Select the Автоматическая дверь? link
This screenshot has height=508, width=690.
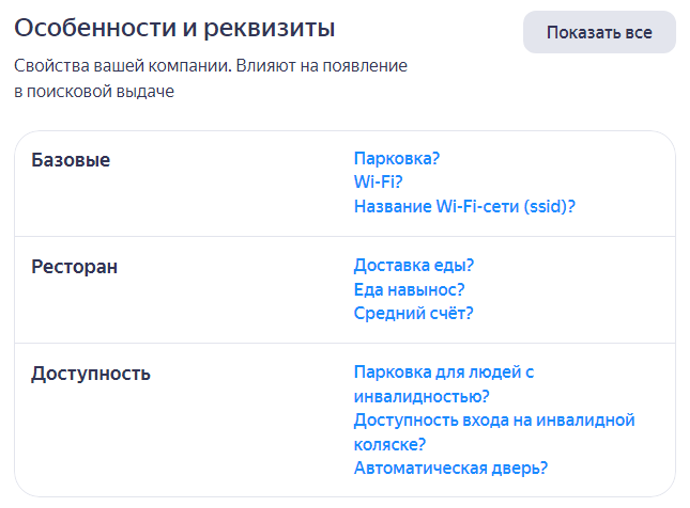tap(450, 468)
